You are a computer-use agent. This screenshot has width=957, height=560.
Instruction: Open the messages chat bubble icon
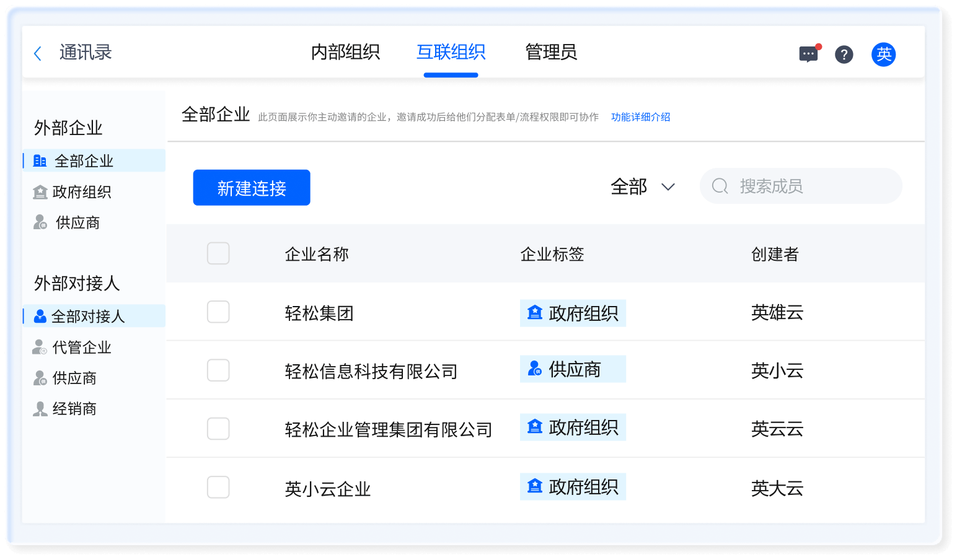point(809,55)
